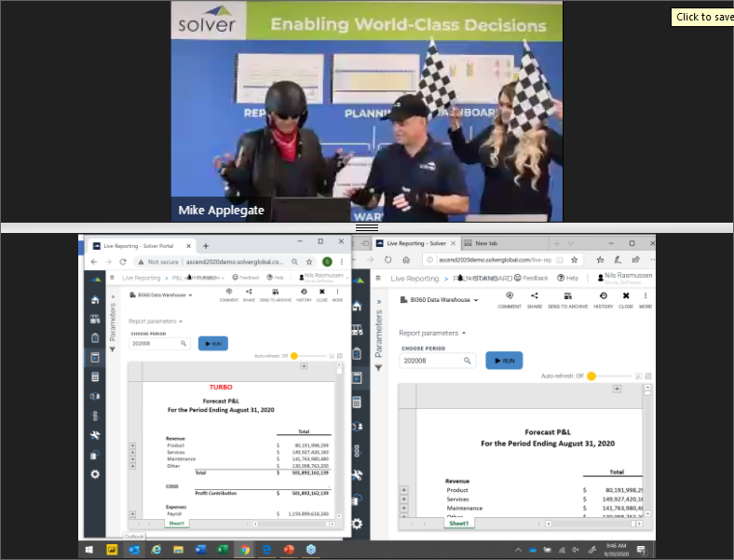Click the Close report X in the Chrome window

322,294
